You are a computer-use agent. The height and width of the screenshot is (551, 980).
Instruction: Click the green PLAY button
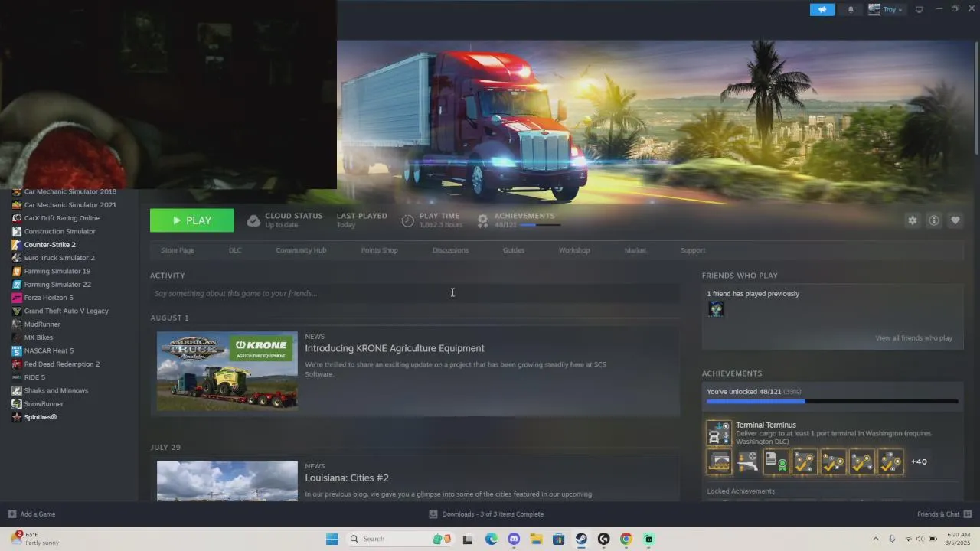pyautogui.click(x=191, y=220)
